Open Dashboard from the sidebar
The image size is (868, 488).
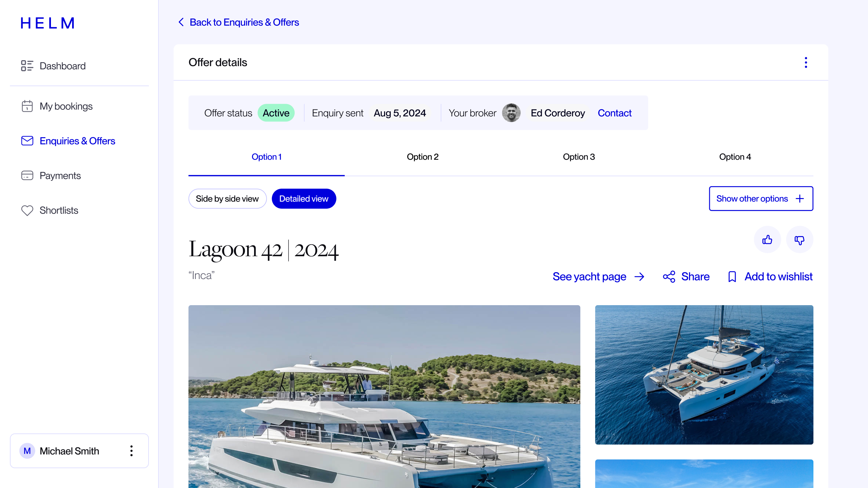tap(62, 66)
